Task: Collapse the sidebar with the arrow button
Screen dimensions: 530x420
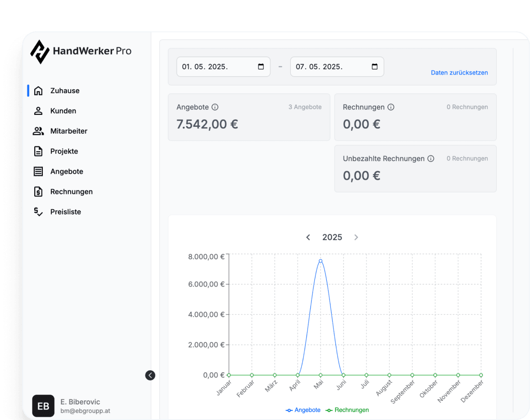Action: coord(150,375)
